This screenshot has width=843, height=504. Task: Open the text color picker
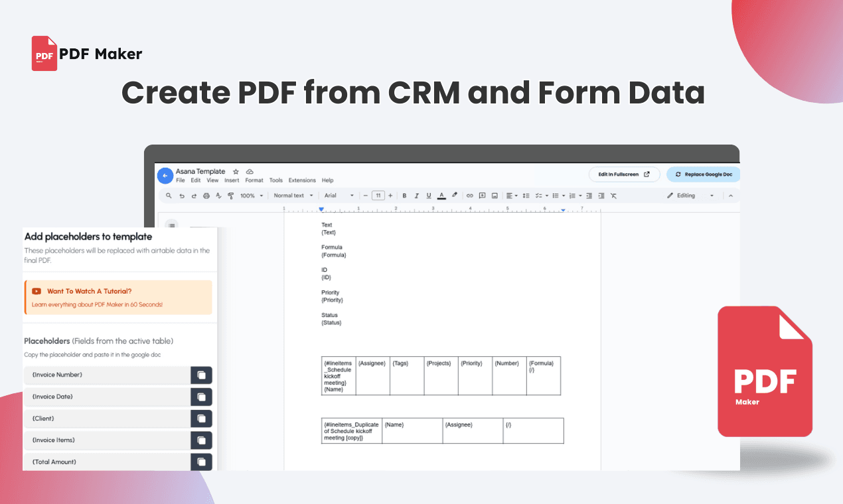click(441, 196)
